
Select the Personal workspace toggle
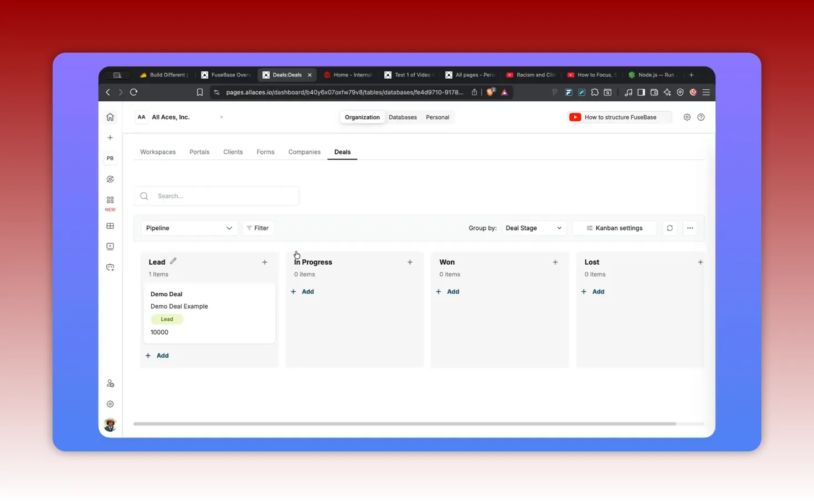pyautogui.click(x=437, y=117)
